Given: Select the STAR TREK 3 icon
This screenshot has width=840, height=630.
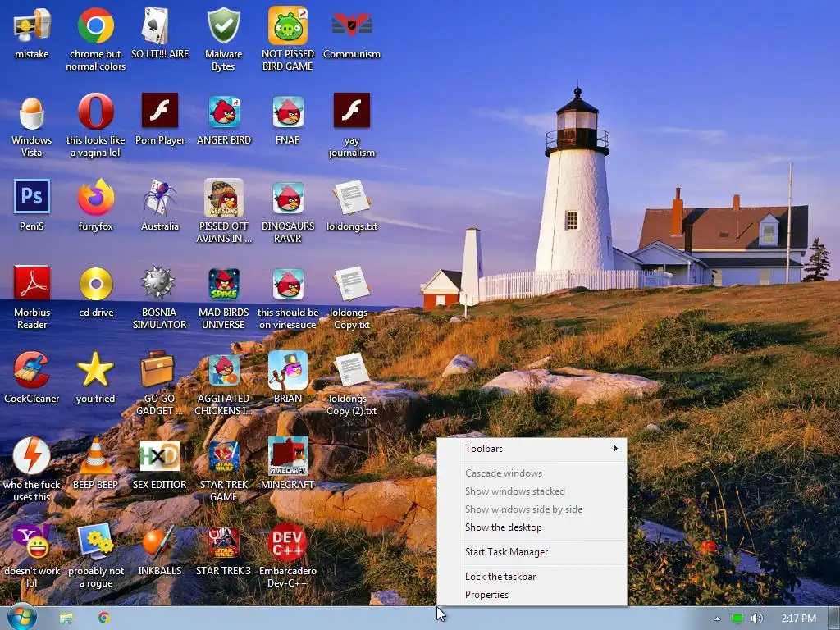Looking at the screenshot, I should coord(223,543).
